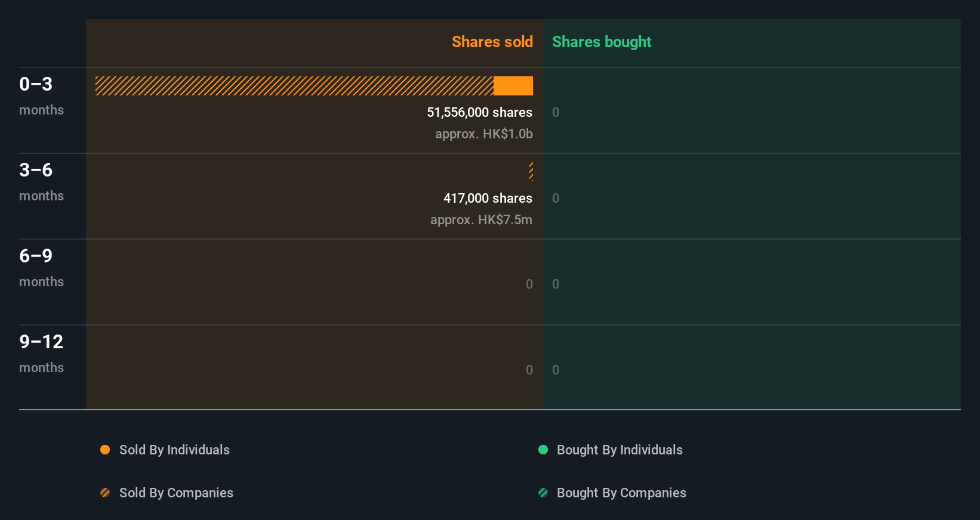Click the Shares sold column header

click(492, 42)
